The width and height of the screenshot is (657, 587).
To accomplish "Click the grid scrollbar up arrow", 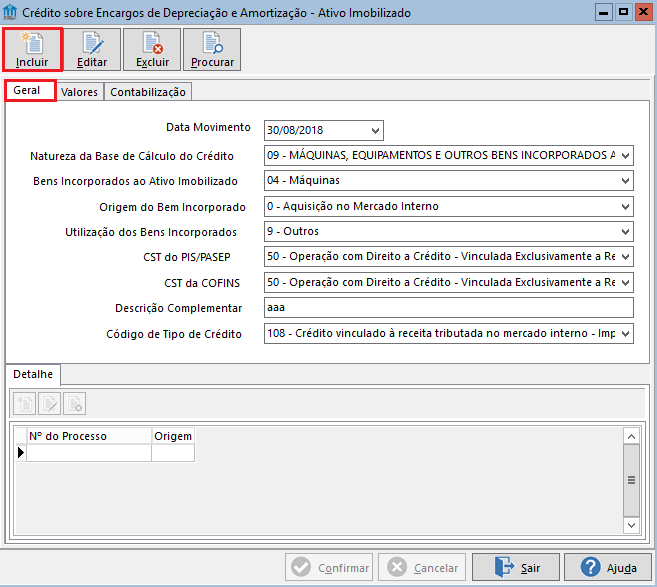I will pos(631,437).
